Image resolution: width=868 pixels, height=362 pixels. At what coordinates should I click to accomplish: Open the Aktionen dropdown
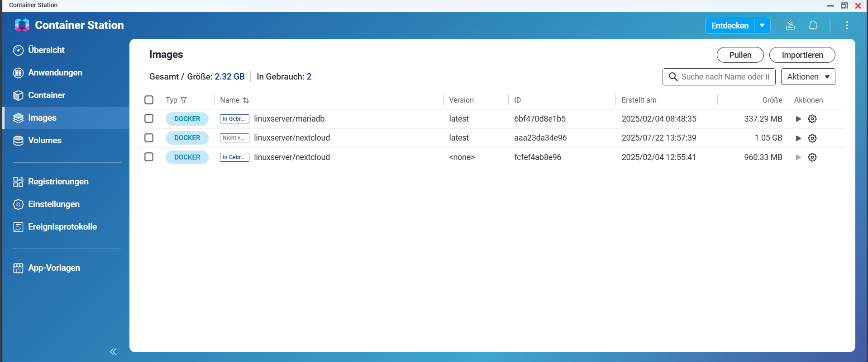tap(808, 77)
